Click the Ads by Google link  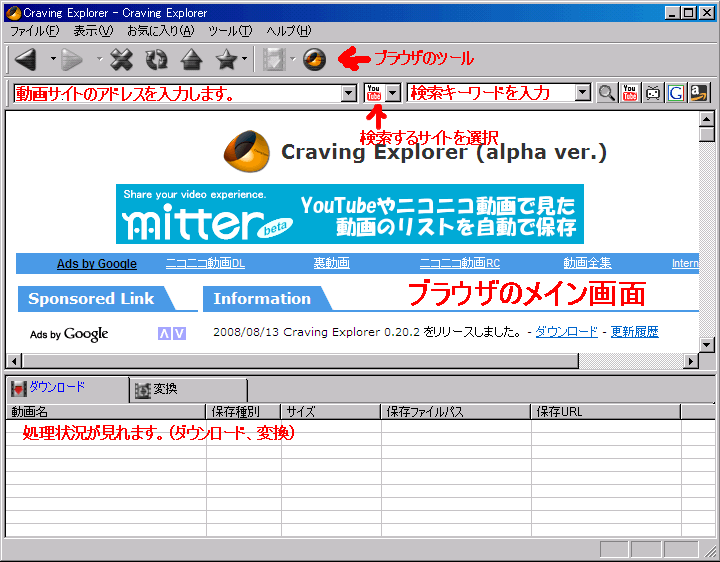(97, 264)
